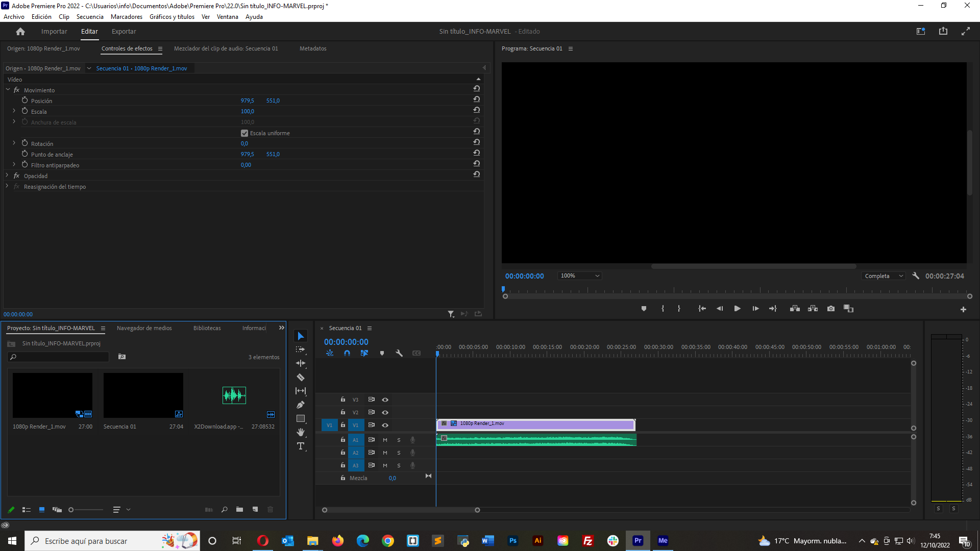Click Add Marker in Program monitor
Image resolution: width=980 pixels, height=551 pixels.
click(644, 309)
